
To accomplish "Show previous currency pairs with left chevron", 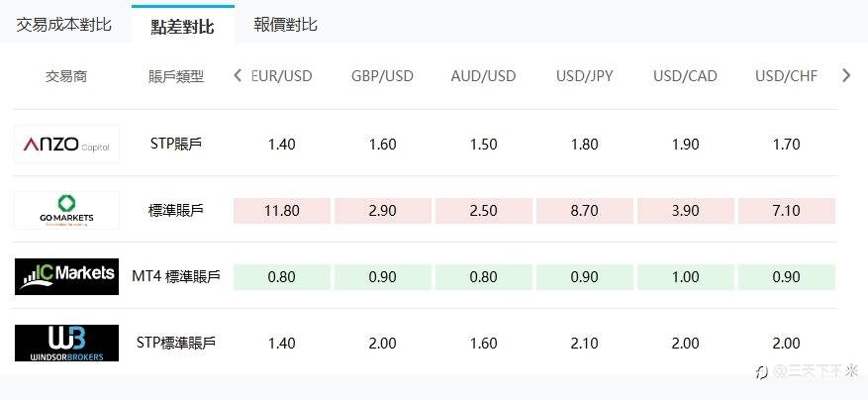I will 239,75.
